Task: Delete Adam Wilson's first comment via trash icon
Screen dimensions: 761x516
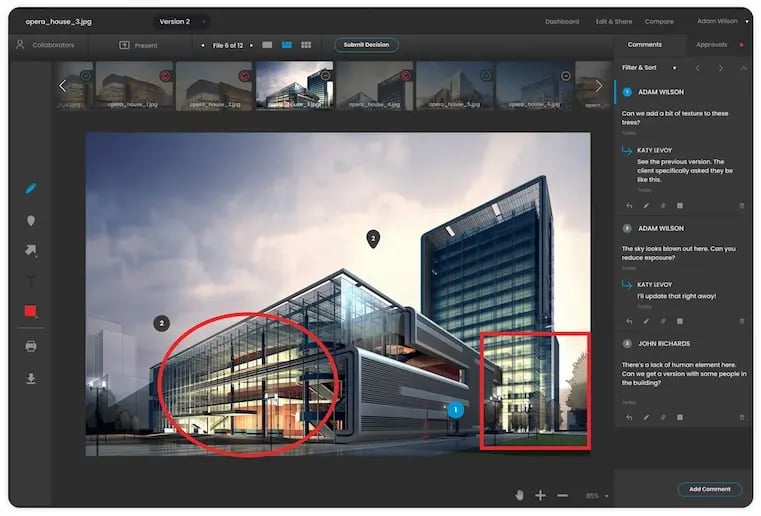Action: (x=741, y=205)
